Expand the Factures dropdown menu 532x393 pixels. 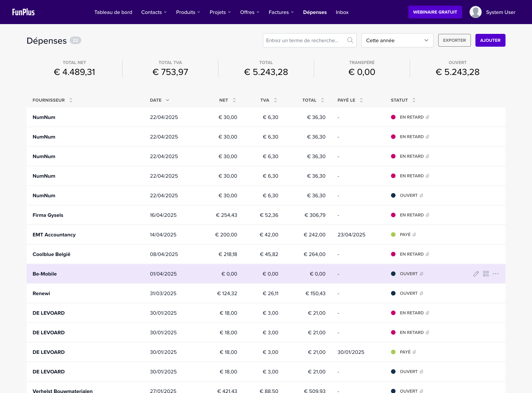pyautogui.click(x=281, y=12)
